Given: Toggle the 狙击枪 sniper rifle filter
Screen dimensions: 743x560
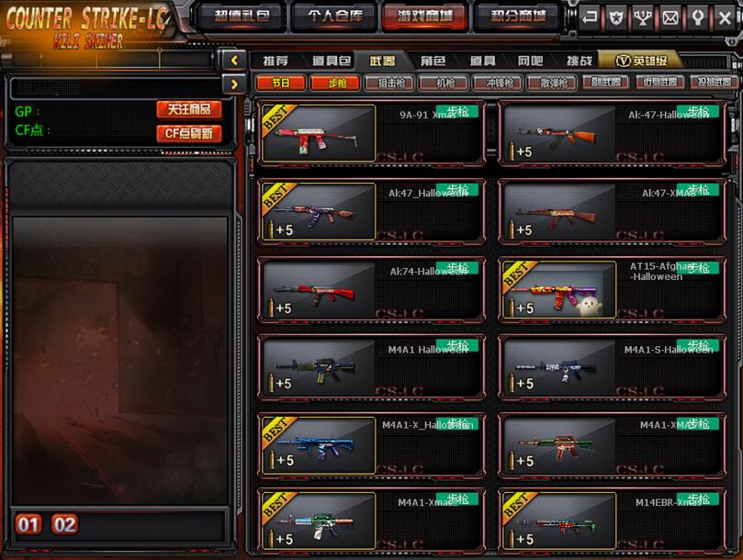Looking at the screenshot, I should click(391, 83).
